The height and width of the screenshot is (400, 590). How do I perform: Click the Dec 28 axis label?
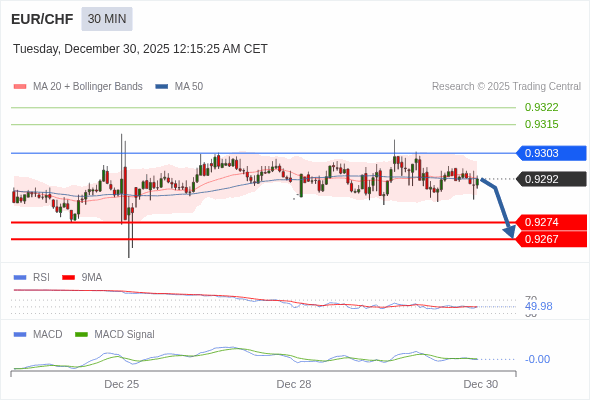click(294, 384)
